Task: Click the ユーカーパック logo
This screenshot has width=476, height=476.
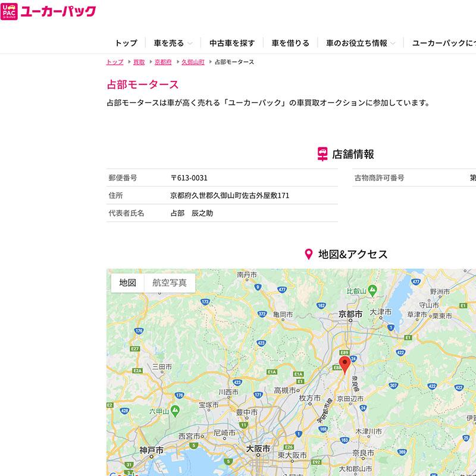Action: [48, 11]
